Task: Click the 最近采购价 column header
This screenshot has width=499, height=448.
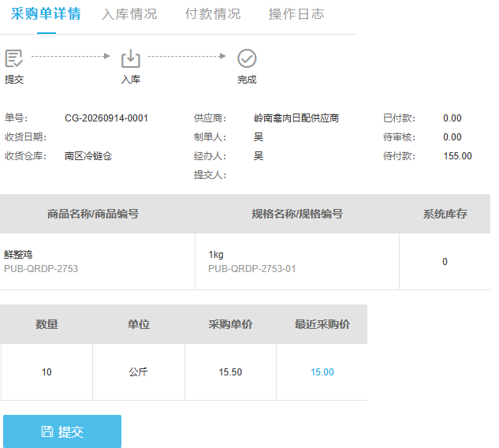Action: click(x=322, y=324)
